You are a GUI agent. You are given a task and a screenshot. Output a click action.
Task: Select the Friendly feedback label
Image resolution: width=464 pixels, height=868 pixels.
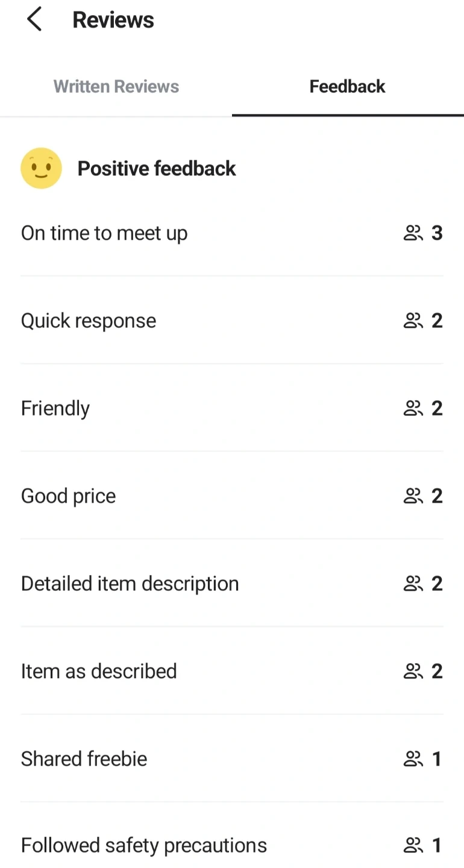(x=55, y=409)
